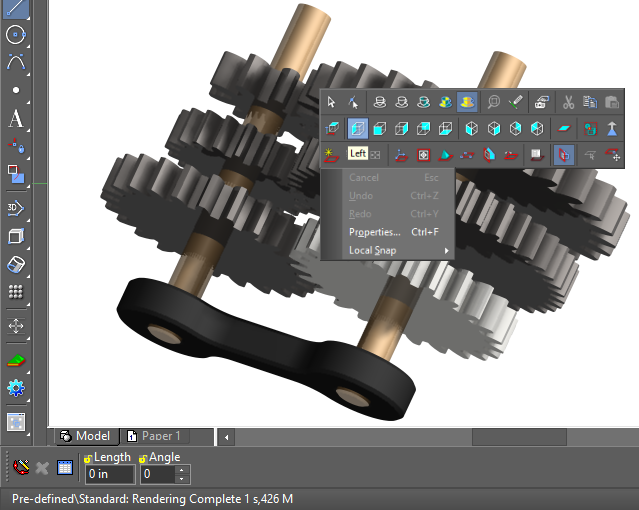Click the Length input field
The width and height of the screenshot is (639, 510).
coord(109,475)
